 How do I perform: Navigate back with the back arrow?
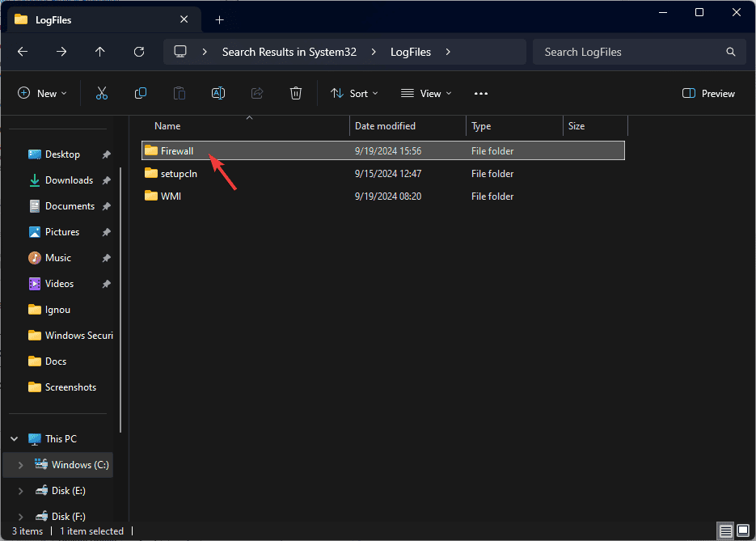coord(23,52)
